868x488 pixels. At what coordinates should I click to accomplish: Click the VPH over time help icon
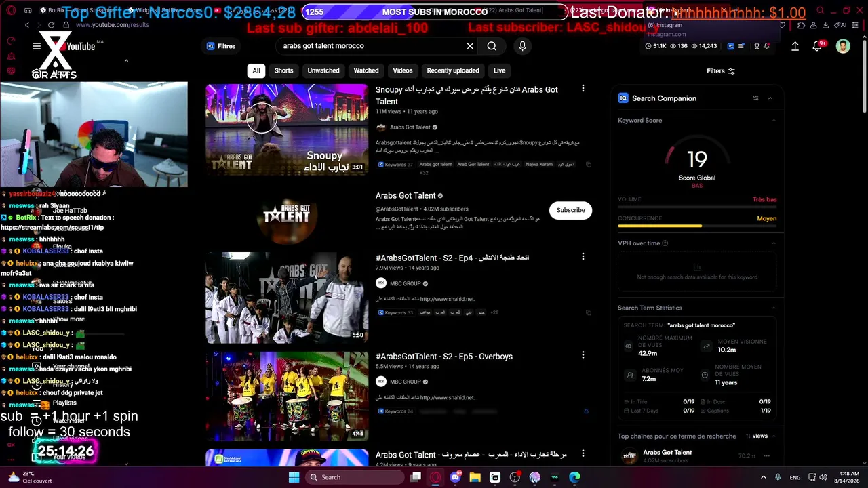point(665,243)
